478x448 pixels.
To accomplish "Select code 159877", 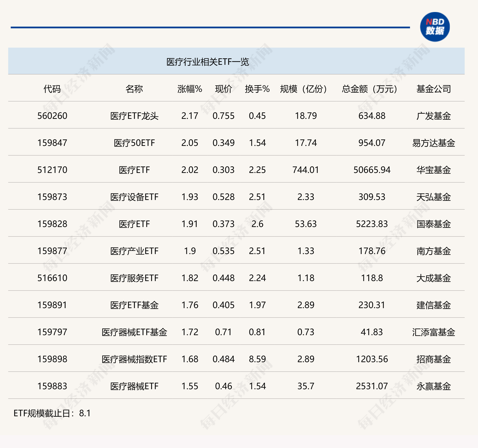I will [x=52, y=251].
